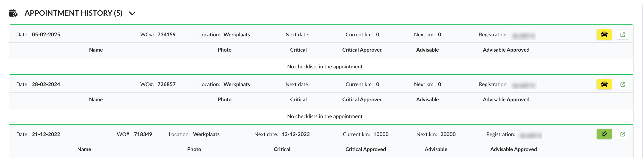Click the yellow car status icon for WO 726857
The height and width of the screenshot is (158, 644).
click(x=604, y=84)
